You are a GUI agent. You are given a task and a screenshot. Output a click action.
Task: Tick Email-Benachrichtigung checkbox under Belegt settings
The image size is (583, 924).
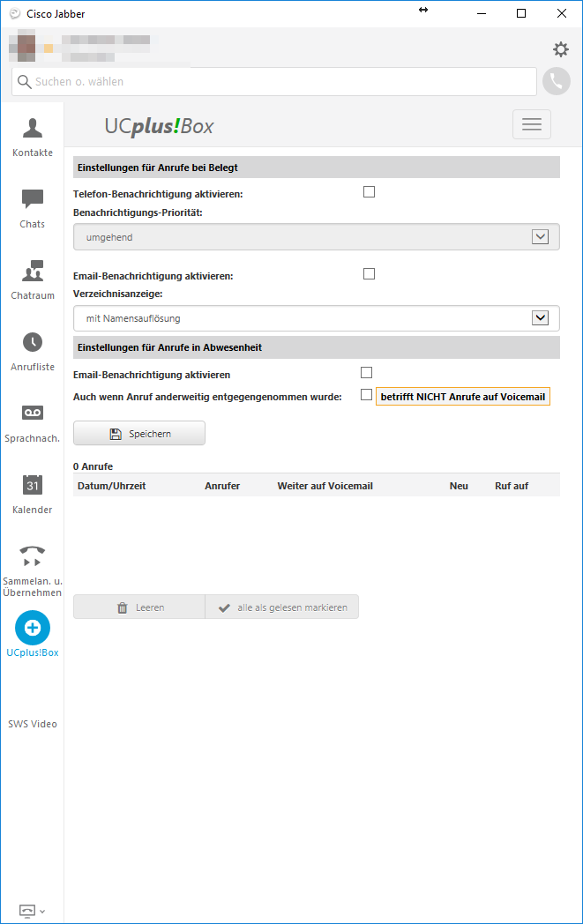pyautogui.click(x=369, y=274)
